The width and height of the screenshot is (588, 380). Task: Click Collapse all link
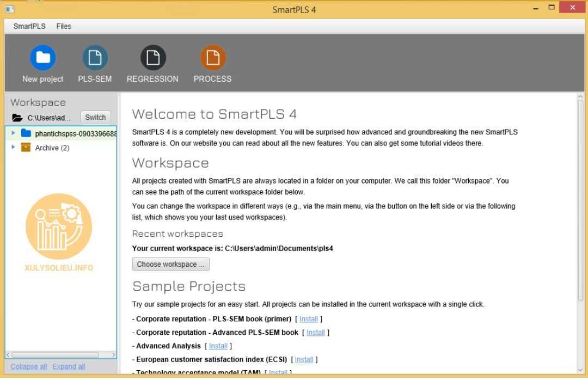28,366
